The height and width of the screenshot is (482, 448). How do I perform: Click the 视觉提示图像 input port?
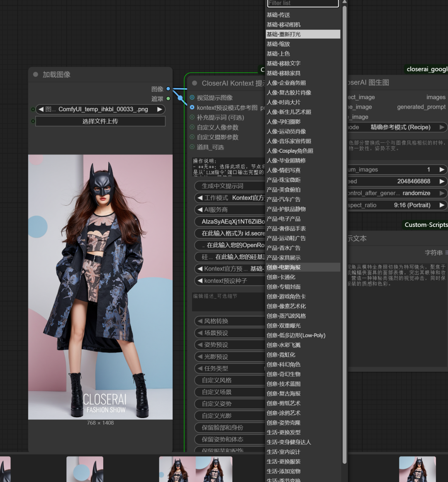[192, 97]
